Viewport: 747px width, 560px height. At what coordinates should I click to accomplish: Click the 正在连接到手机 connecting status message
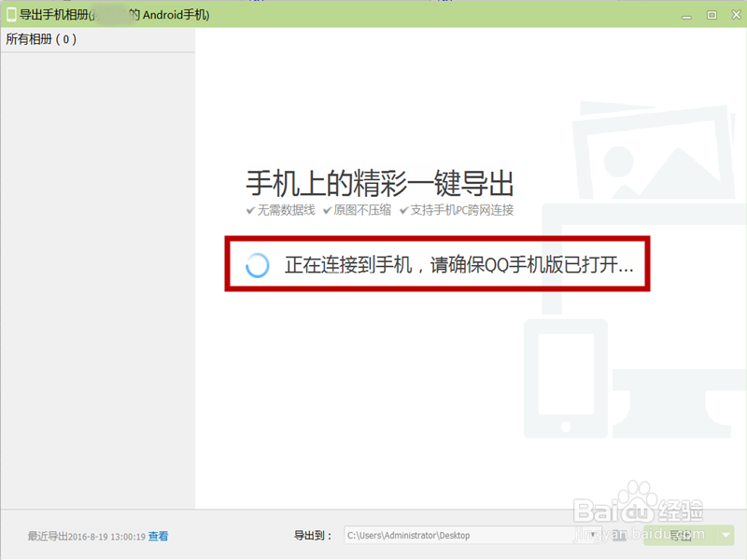[459, 265]
